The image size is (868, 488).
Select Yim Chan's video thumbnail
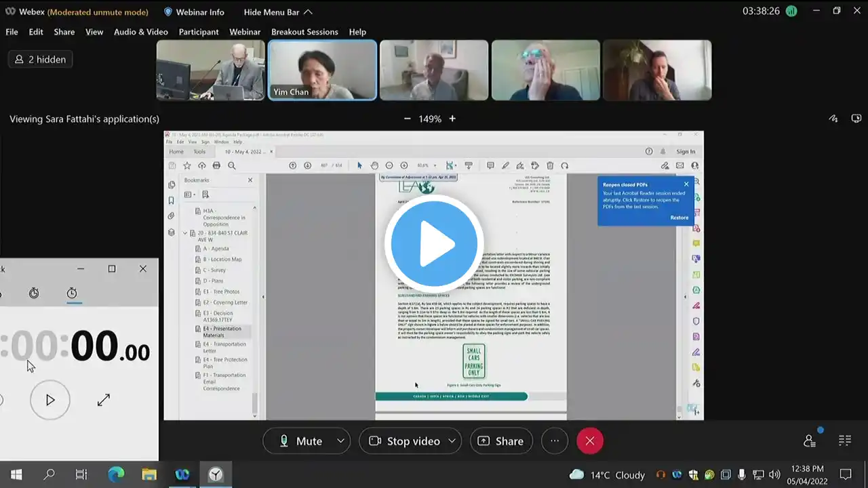point(322,70)
